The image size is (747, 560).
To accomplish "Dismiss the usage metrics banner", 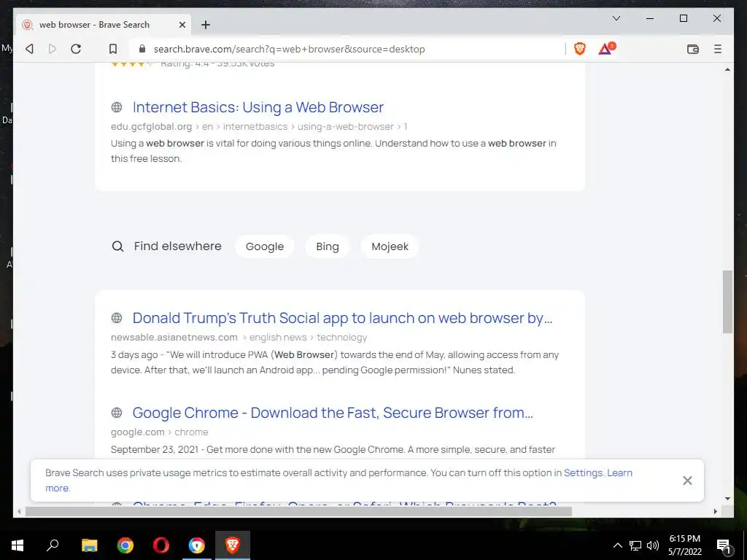I will [x=687, y=481].
